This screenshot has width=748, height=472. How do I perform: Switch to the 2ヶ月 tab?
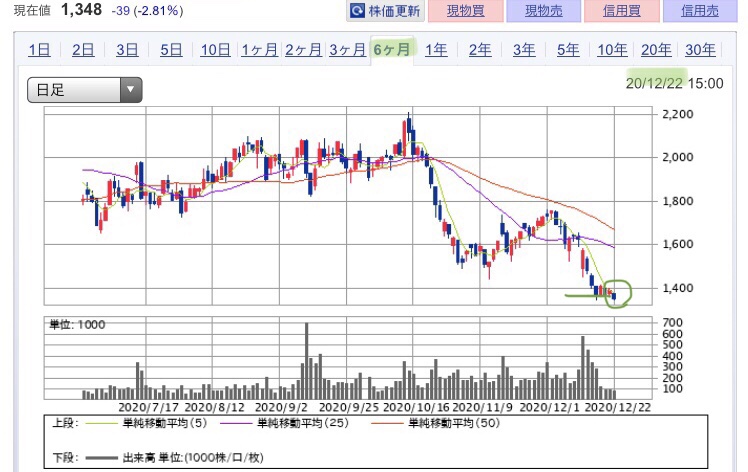pos(303,50)
